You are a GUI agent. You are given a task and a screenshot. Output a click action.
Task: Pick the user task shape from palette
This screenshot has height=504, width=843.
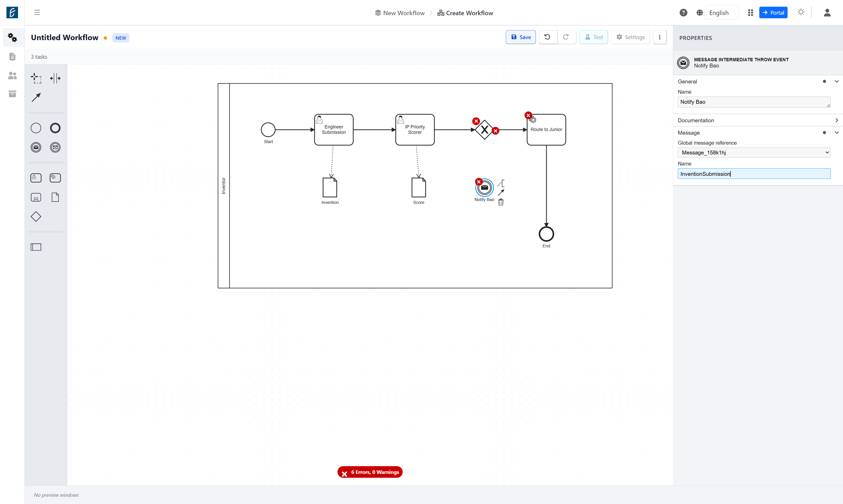pyautogui.click(x=36, y=178)
